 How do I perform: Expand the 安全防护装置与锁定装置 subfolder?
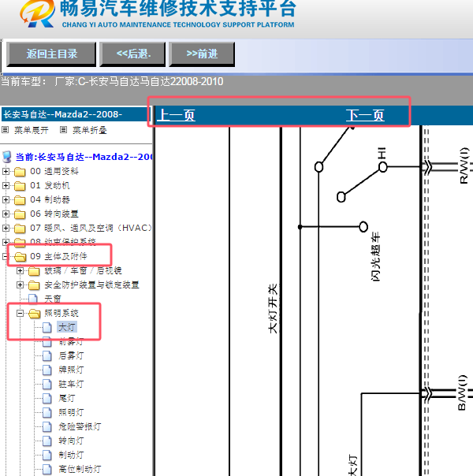[20, 284]
